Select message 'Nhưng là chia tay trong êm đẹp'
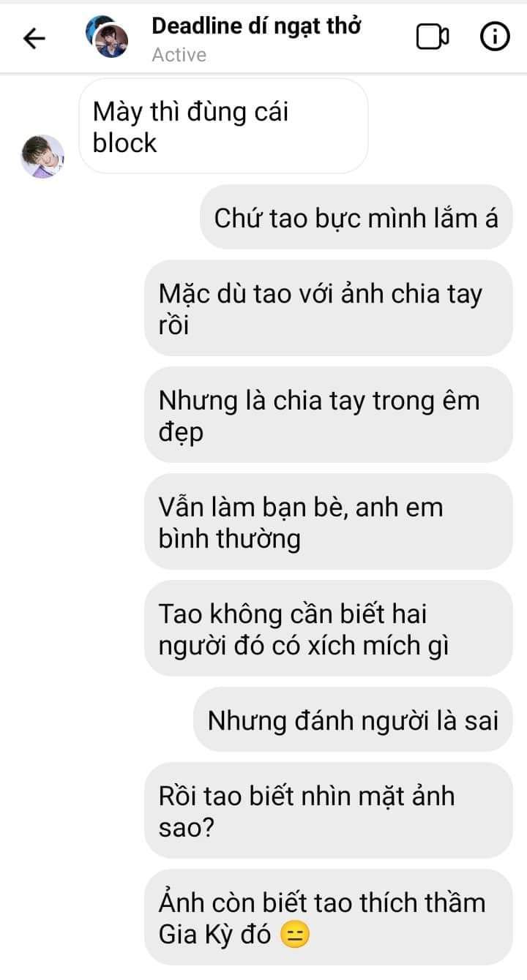Screen dimensions: 527x980 (x=329, y=415)
